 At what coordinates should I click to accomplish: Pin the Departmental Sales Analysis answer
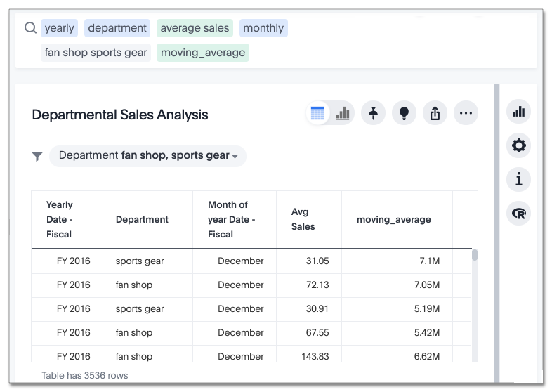click(x=373, y=113)
